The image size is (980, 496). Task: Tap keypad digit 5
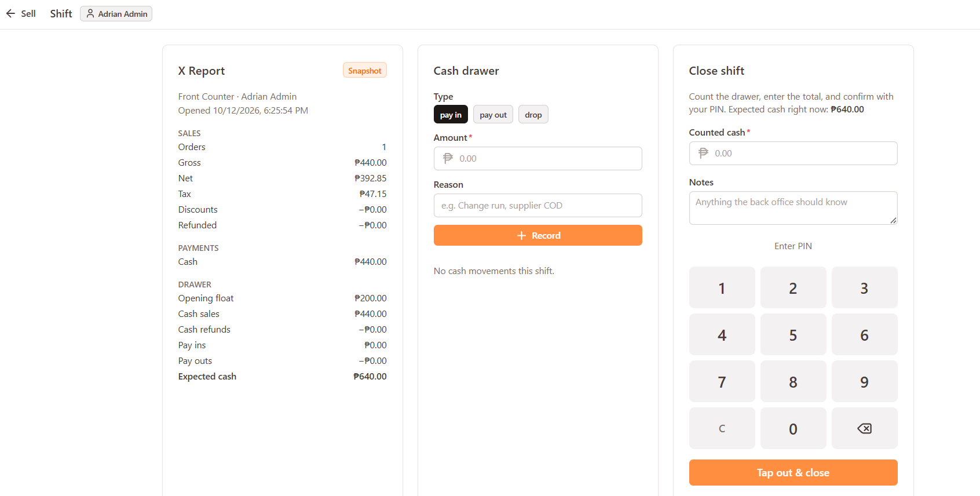(x=793, y=334)
